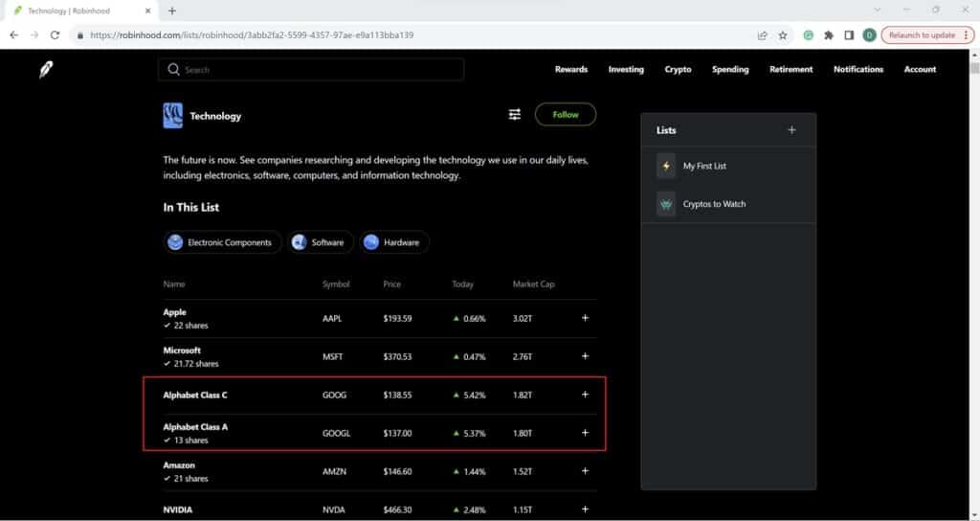Click in the Search input field
The image size is (980, 521).
point(311,69)
